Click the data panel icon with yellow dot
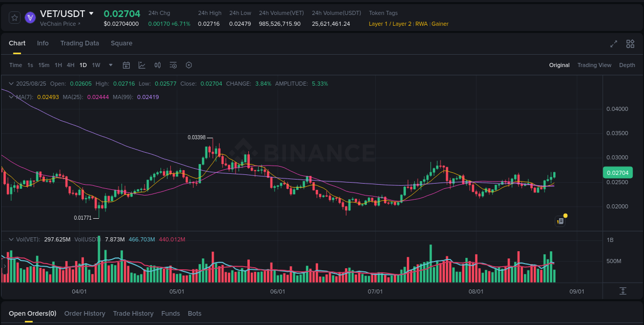The image size is (644, 325). (x=561, y=221)
